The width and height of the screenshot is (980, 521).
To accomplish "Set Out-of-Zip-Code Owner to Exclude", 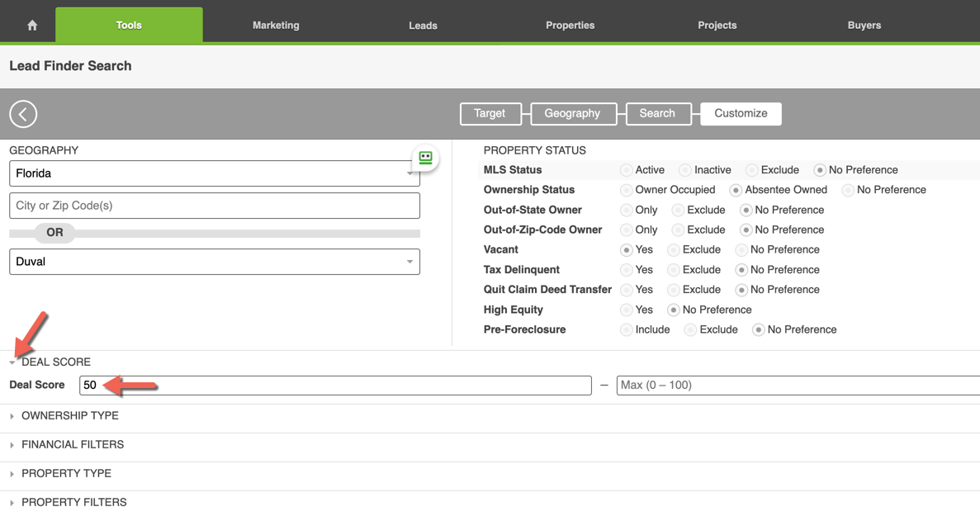I will pyautogui.click(x=678, y=230).
